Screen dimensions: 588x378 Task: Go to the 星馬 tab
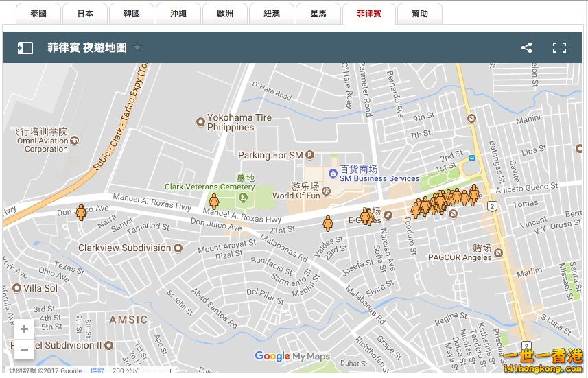(318, 14)
